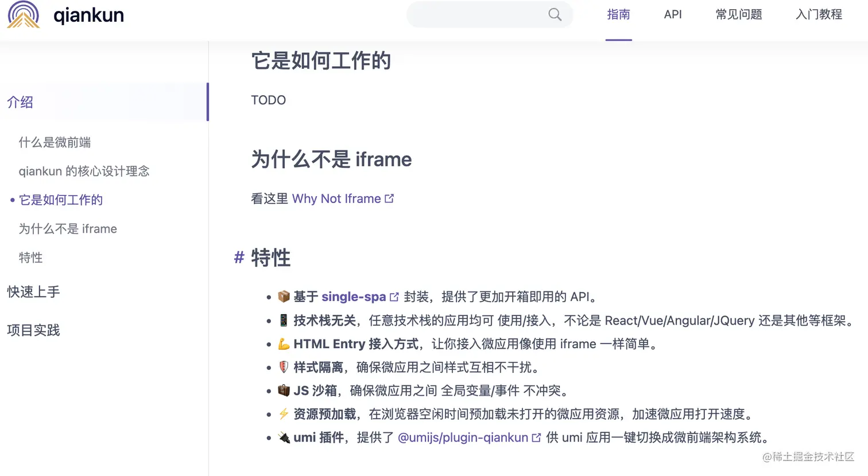
Task: Click the package emoji before 基于 single-spa
Action: pos(284,296)
